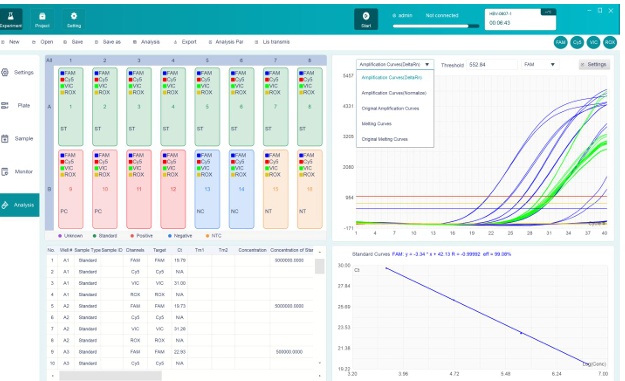Select plate column header 5
Image resolution: width=625 pixels, height=381 pixels.
tap(207, 61)
